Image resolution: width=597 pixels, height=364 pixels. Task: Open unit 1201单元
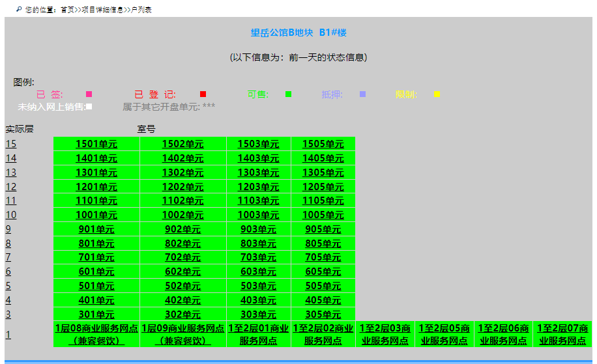pos(96,187)
